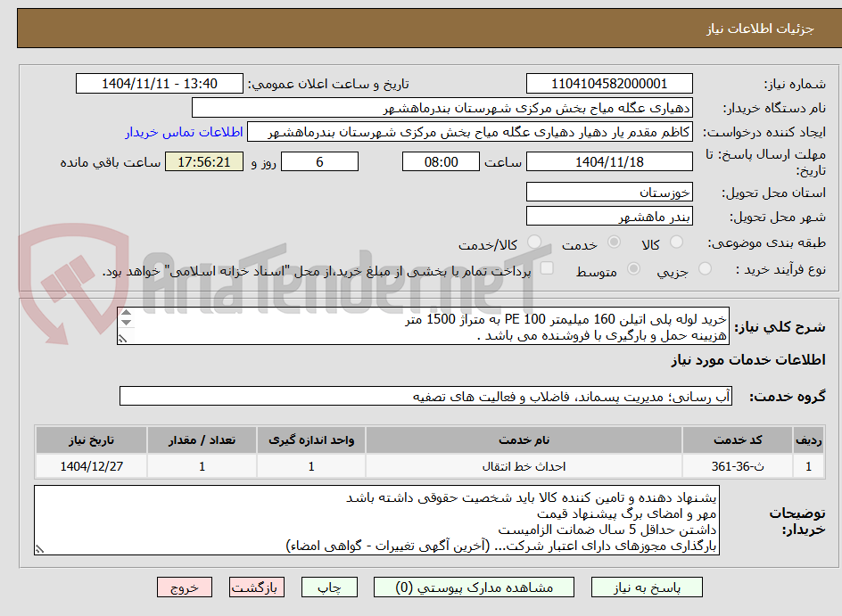Toggle the اسناد خزانه اسلامی payment checkbox
Image resolution: width=842 pixels, height=616 pixels.
547,268
